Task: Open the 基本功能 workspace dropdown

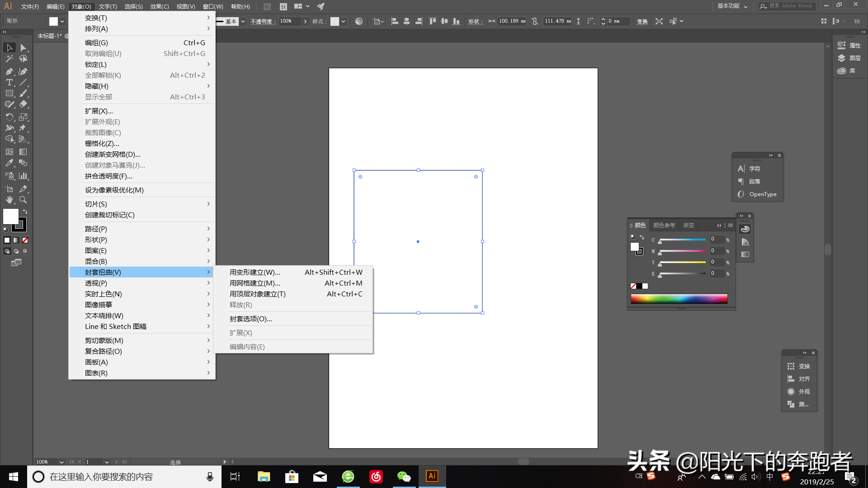Action: click(732, 6)
